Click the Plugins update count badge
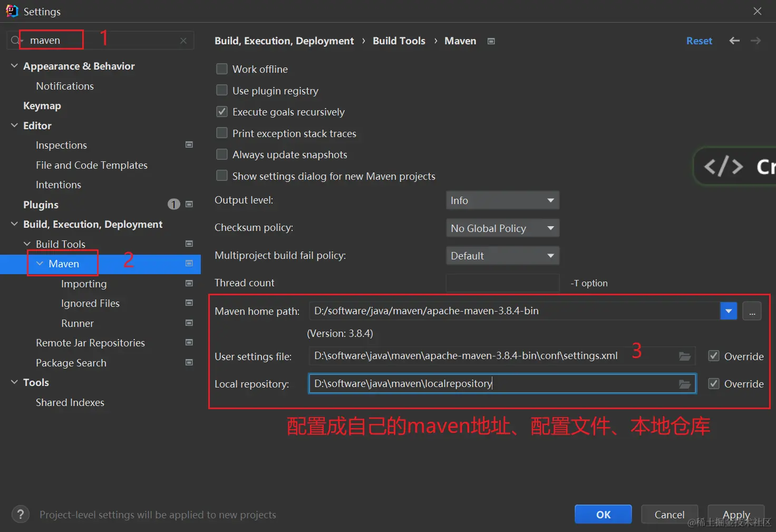This screenshot has width=776, height=532. click(174, 204)
